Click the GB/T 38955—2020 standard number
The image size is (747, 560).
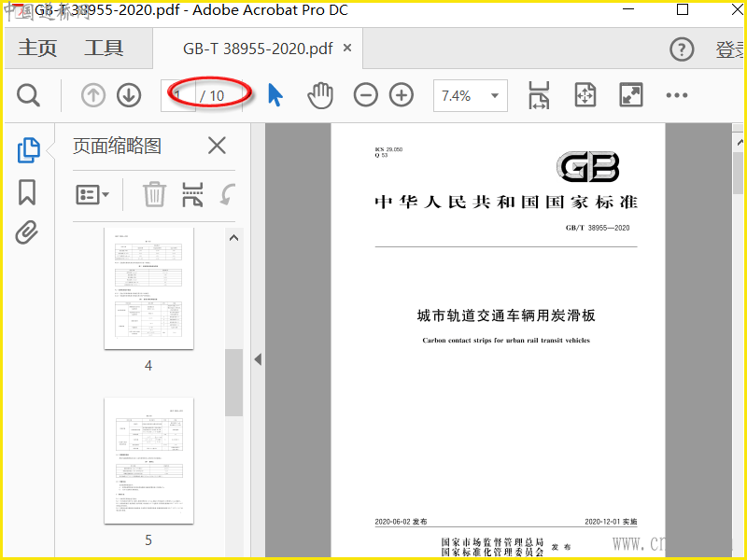(x=598, y=228)
